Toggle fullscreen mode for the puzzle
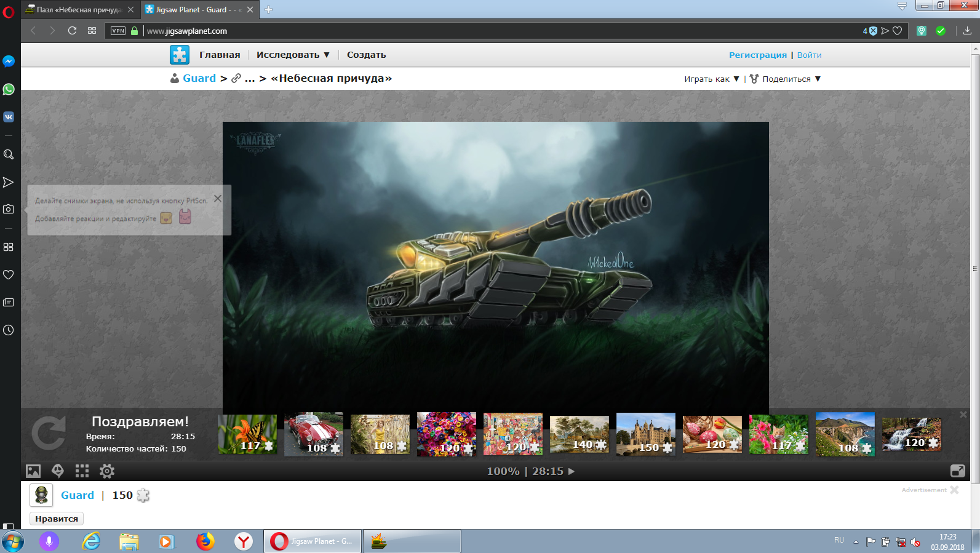 (958, 471)
